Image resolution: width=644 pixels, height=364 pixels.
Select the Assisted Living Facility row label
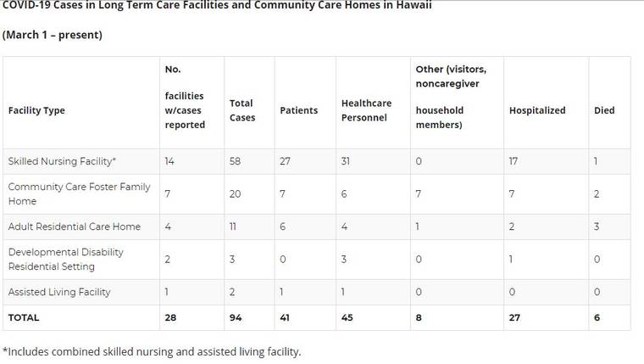coord(59,292)
